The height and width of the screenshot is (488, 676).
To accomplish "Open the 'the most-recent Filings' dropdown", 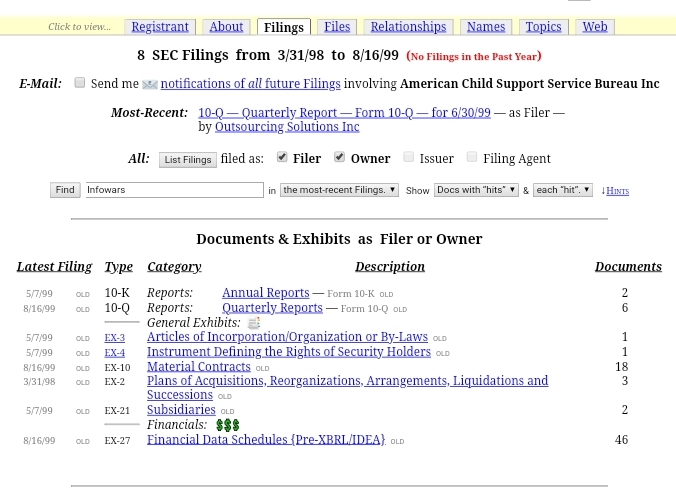I will point(339,190).
